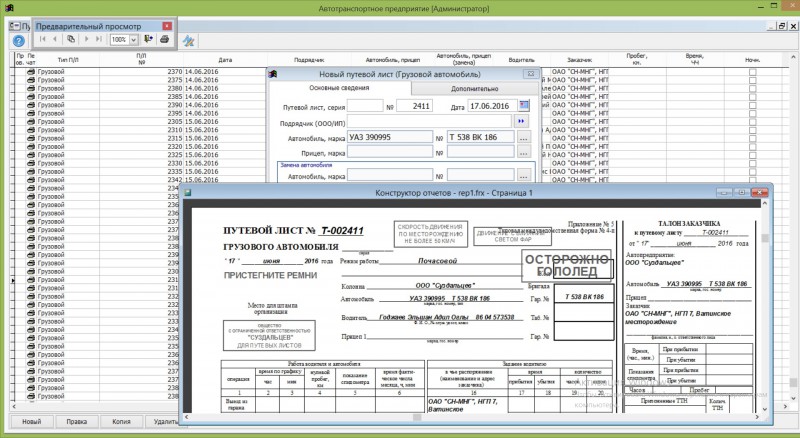Click the Пробег, км. column header
The height and width of the screenshot is (438, 800).
click(x=637, y=59)
